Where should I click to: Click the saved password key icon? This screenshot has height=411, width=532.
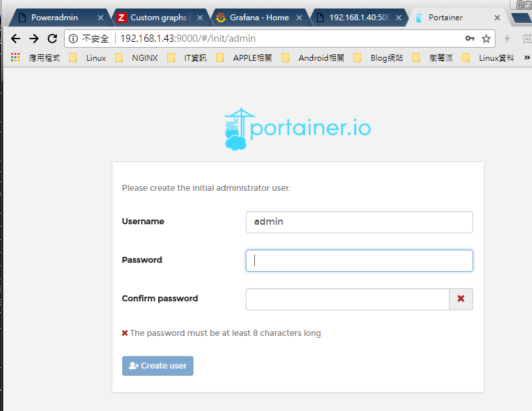coord(470,39)
